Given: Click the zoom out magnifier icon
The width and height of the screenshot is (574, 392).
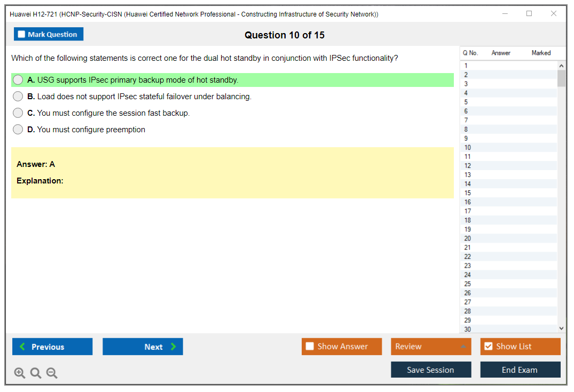Looking at the screenshot, I should click(52, 373).
